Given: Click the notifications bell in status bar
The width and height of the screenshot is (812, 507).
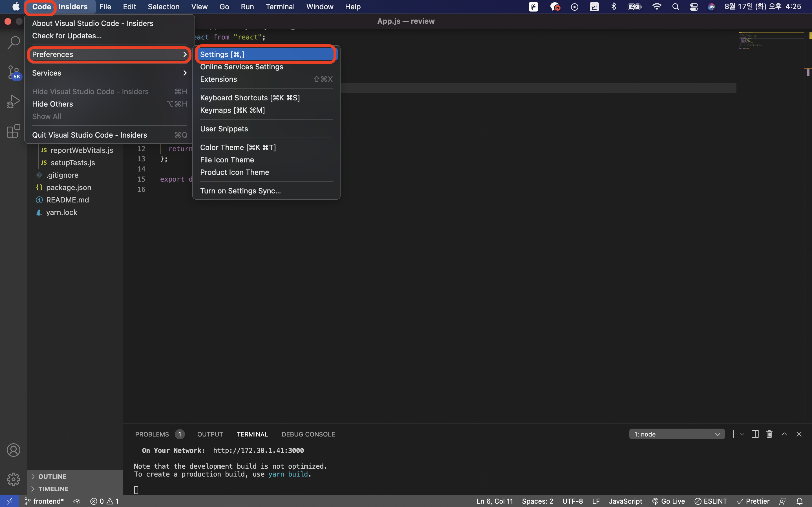Looking at the screenshot, I should click(800, 501).
